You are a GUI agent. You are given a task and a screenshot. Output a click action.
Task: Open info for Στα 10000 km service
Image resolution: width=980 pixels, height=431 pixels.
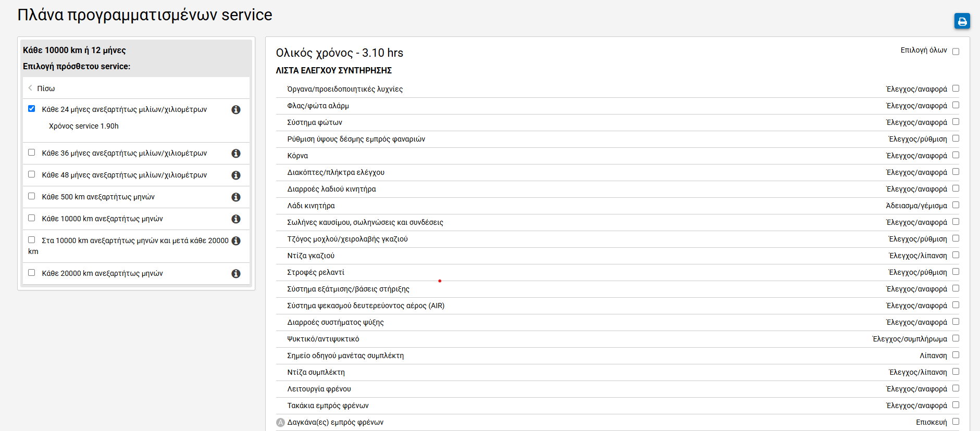[x=236, y=241]
